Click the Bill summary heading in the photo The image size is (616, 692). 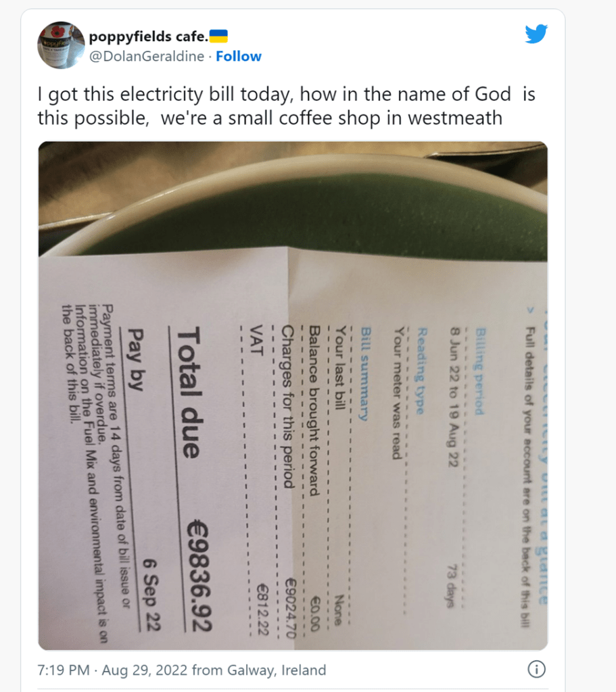click(367, 374)
